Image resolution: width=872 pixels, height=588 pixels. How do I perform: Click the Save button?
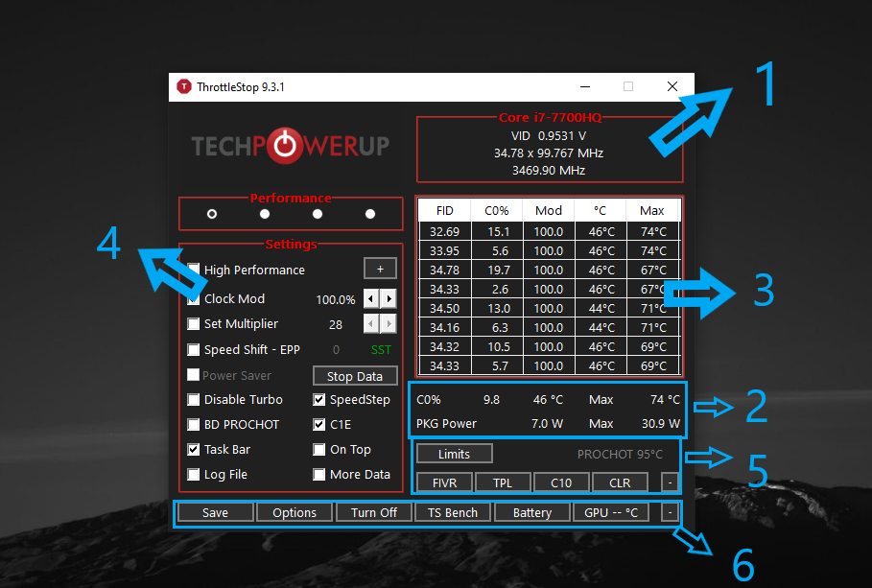coord(215,512)
